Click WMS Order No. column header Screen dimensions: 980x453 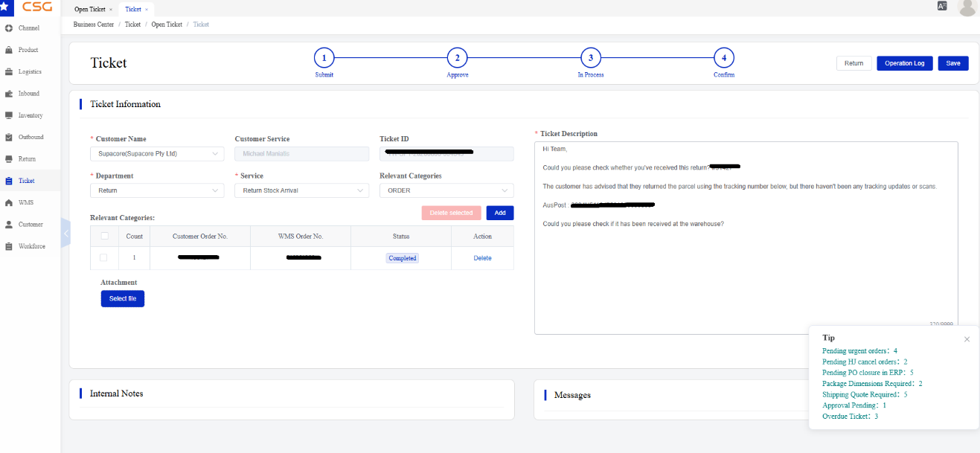coord(301,237)
